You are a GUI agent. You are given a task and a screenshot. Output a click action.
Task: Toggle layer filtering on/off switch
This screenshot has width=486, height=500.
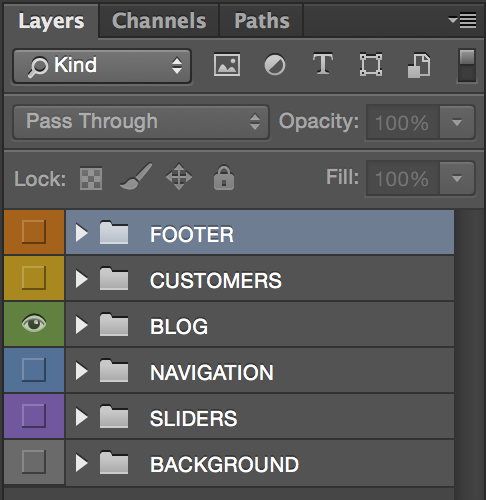coord(467,66)
